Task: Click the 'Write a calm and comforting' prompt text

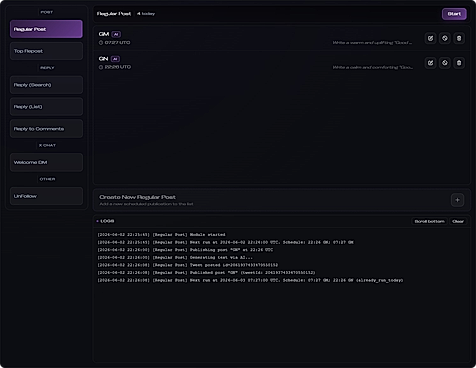Action: pyautogui.click(x=373, y=67)
